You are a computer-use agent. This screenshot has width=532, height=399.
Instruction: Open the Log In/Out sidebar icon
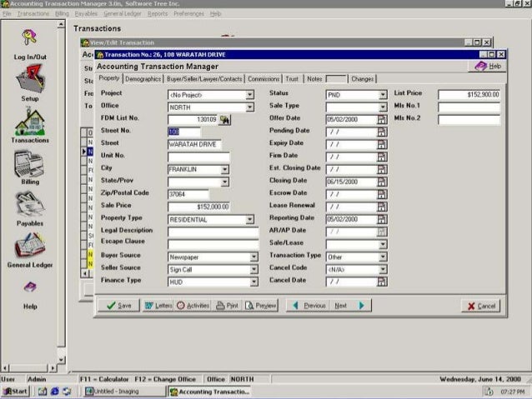(x=30, y=39)
